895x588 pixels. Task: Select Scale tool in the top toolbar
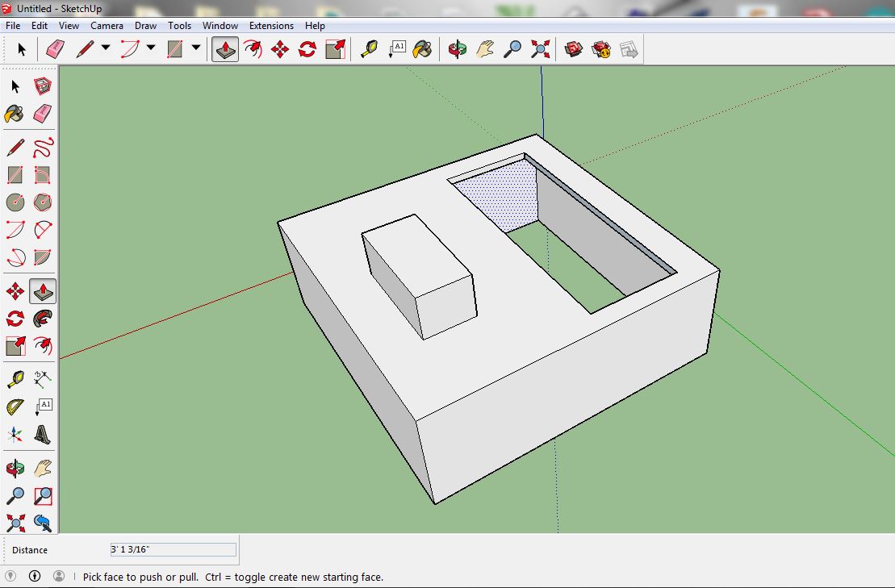pyautogui.click(x=335, y=49)
